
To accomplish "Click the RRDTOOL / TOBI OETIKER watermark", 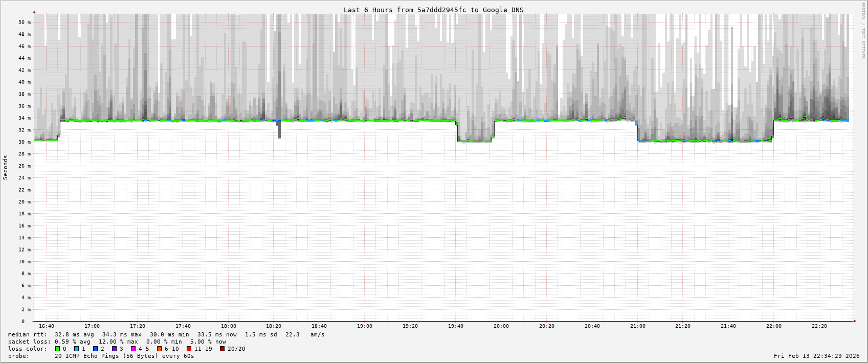I will [863, 31].
